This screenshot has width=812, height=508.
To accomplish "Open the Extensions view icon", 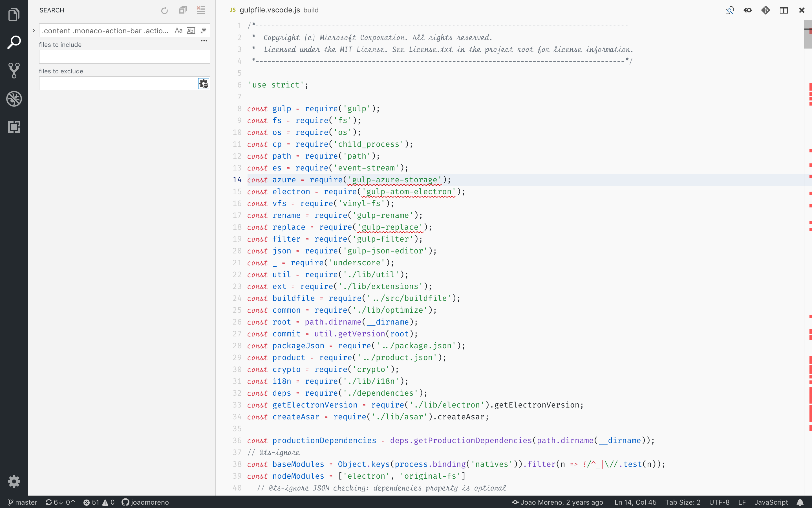I will click(x=14, y=127).
